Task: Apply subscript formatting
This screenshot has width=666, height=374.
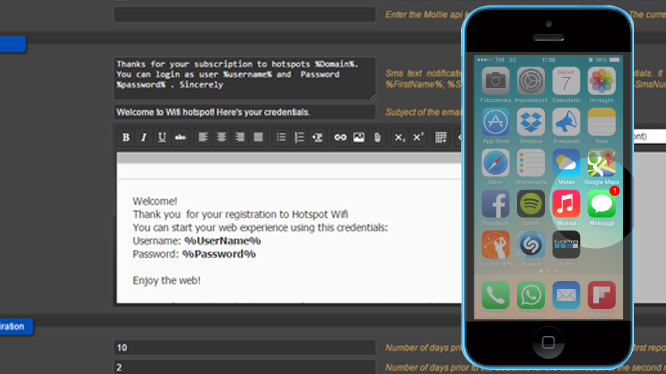Action: coord(400,137)
